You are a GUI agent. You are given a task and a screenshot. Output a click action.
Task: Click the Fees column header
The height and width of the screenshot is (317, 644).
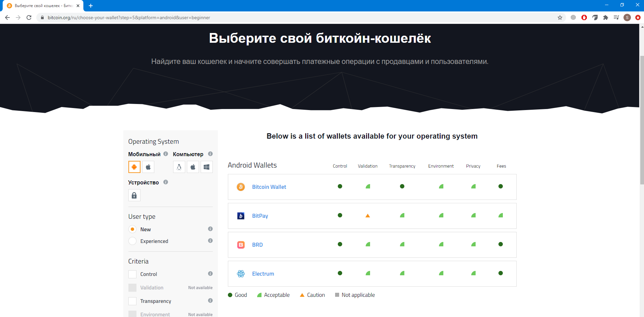[501, 166]
